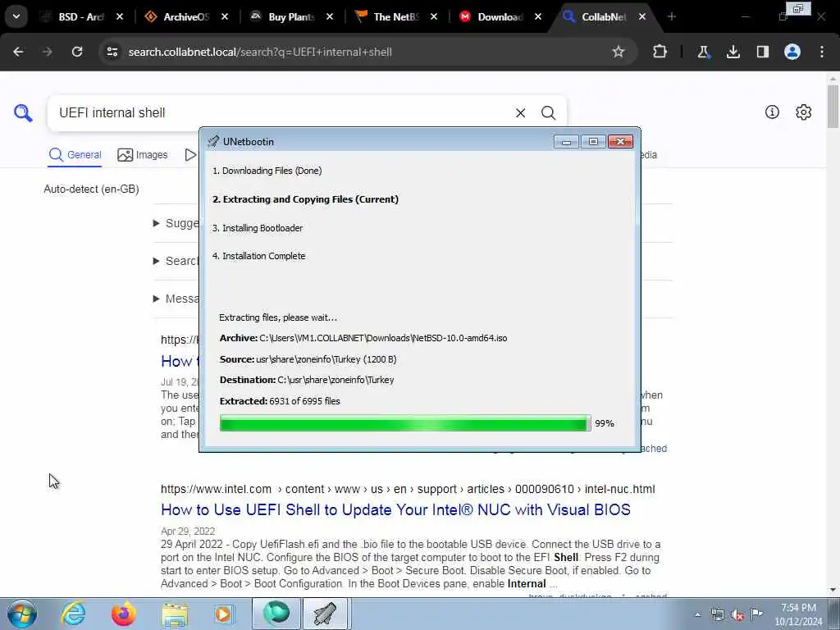Switch to the Download tab
This screenshot has height=630, width=840.
tap(499, 16)
